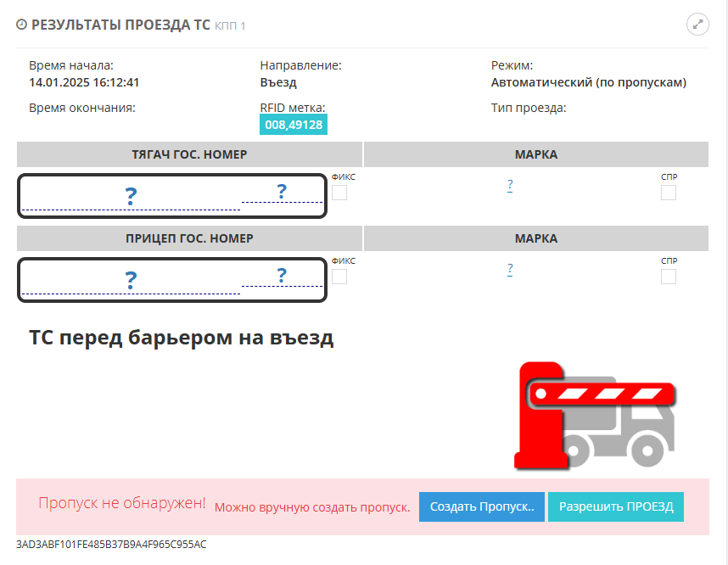This screenshot has width=728, height=565.
Task: Click the expand panel icon at top right
Action: coord(697,25)
